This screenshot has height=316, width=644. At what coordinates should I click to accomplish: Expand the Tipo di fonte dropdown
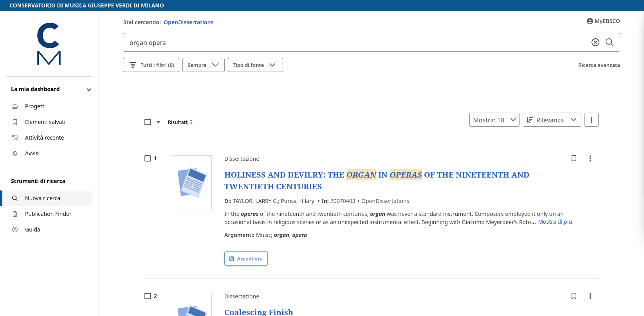[x=255, y=65]
